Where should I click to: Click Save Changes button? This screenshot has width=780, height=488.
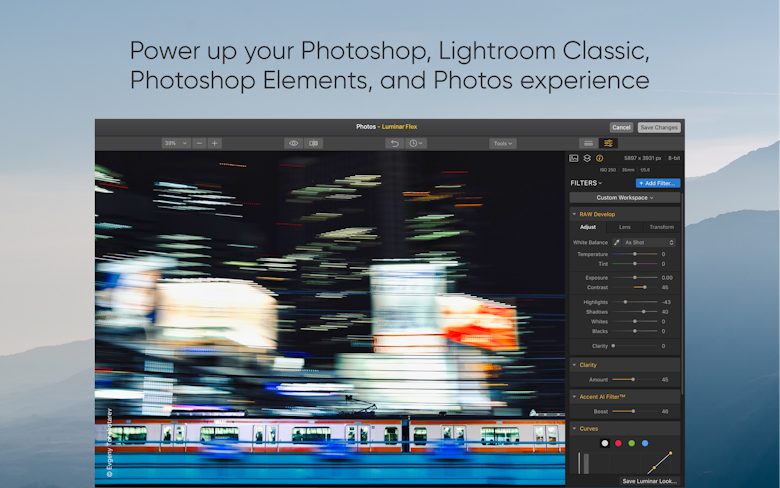[659, 127]
